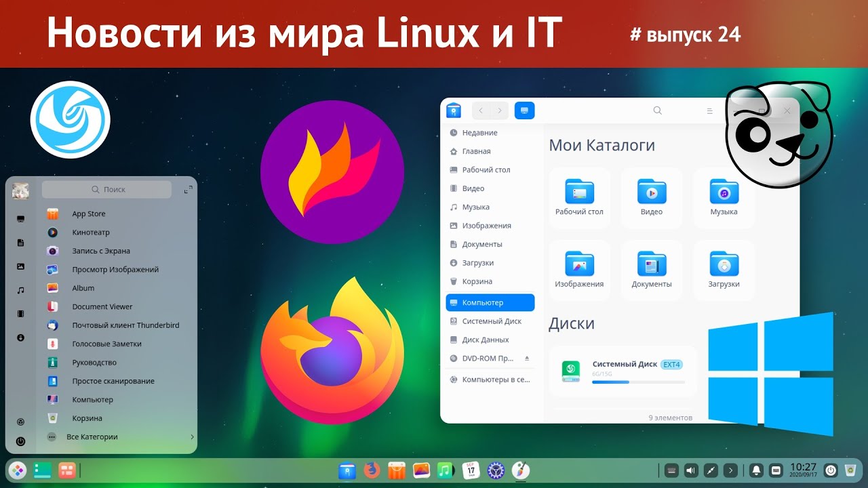This screenshot has height=488, width=868.
Task: Open the Музыка folder tile
Action: (724, 197)
